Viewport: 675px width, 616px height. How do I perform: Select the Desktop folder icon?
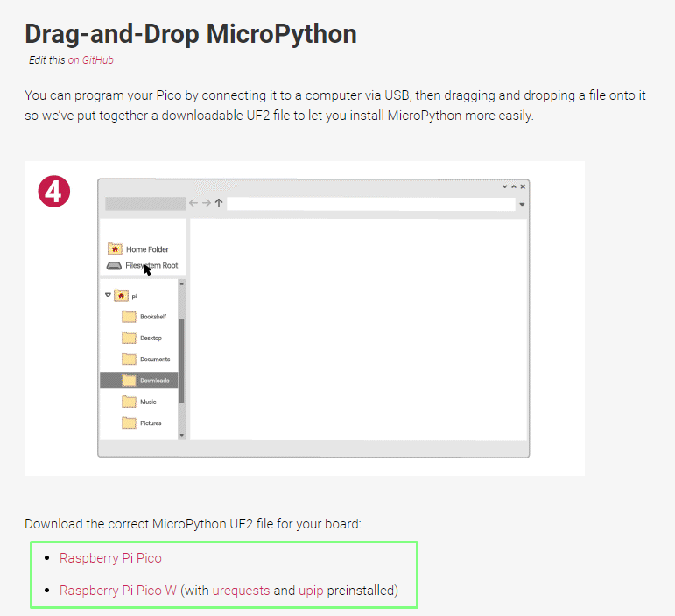[x=129, y=338]
